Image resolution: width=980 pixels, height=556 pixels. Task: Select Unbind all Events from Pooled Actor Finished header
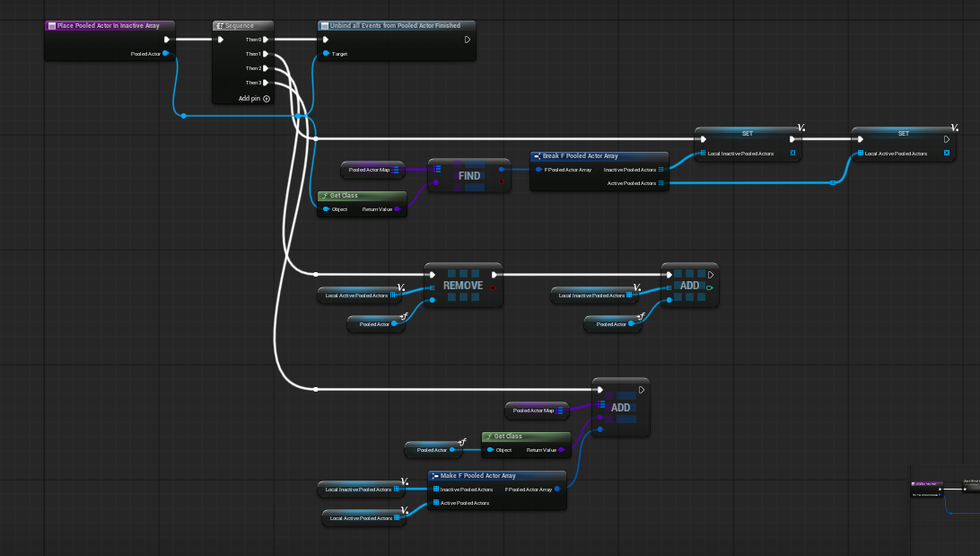pyautogui.click(x=396, y=25)
